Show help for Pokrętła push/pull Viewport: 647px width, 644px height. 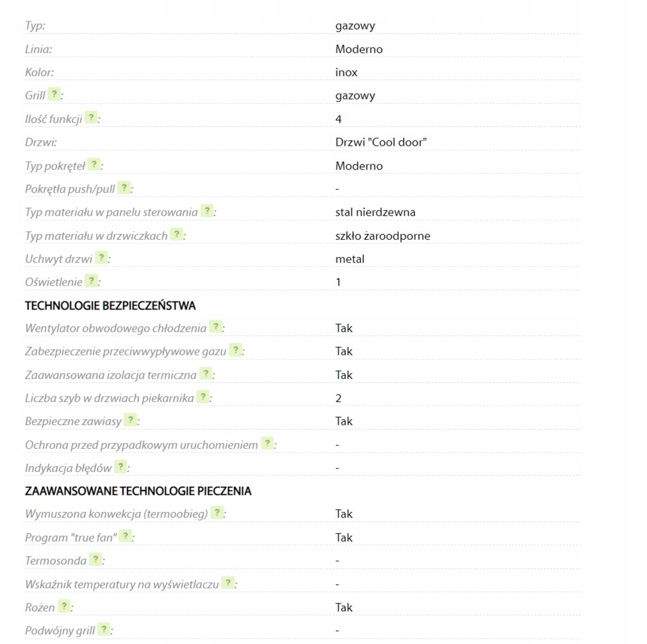tap(124, 188)
